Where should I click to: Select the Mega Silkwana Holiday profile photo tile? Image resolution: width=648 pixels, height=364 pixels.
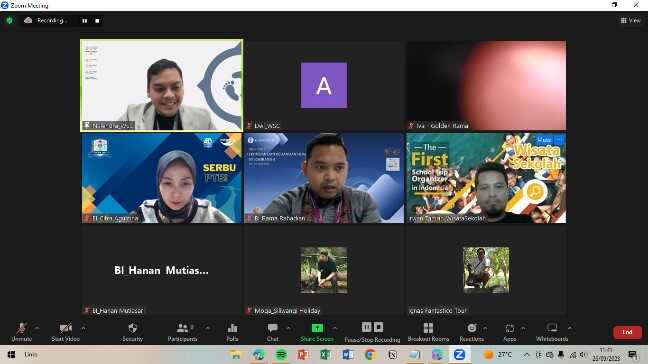tap(324, 270)
